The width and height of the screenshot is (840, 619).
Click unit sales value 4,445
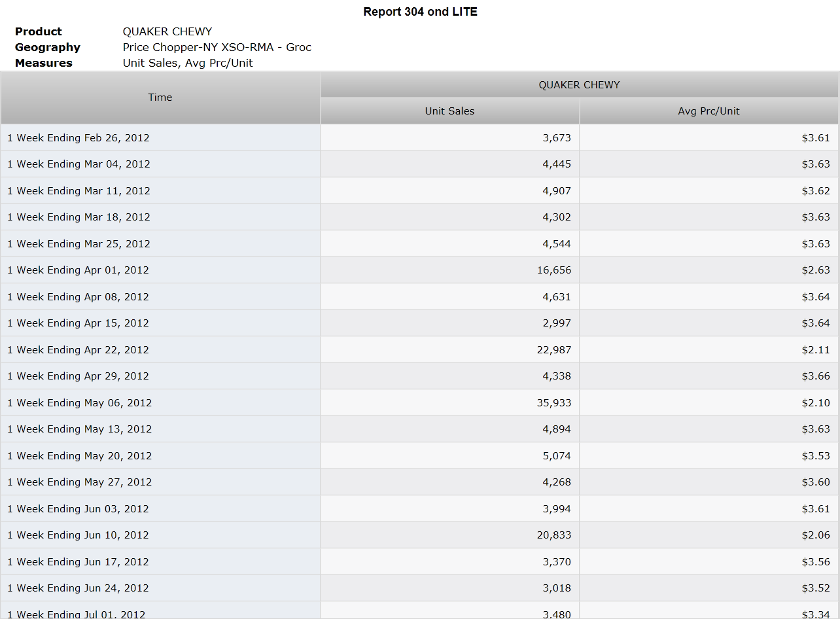pyautogui.click(x=557, y=164)
